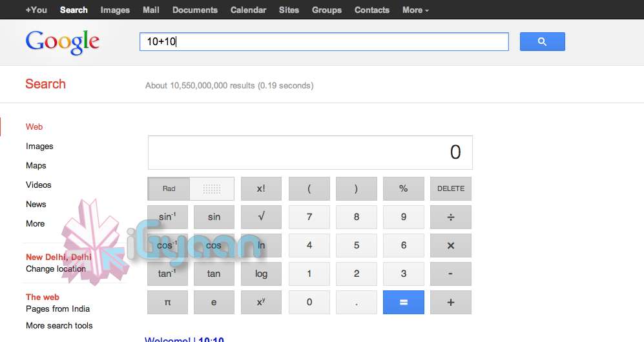Expand More in left search sidebar
The height and width of the screenshot is (342, 644).
[x=36, y=224]
